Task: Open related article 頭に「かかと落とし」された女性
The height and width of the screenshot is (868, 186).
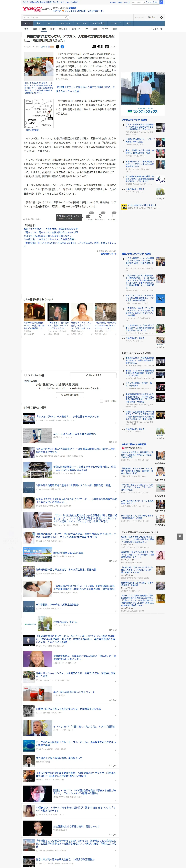Action: pyautogui.click(x=51, y=229)
